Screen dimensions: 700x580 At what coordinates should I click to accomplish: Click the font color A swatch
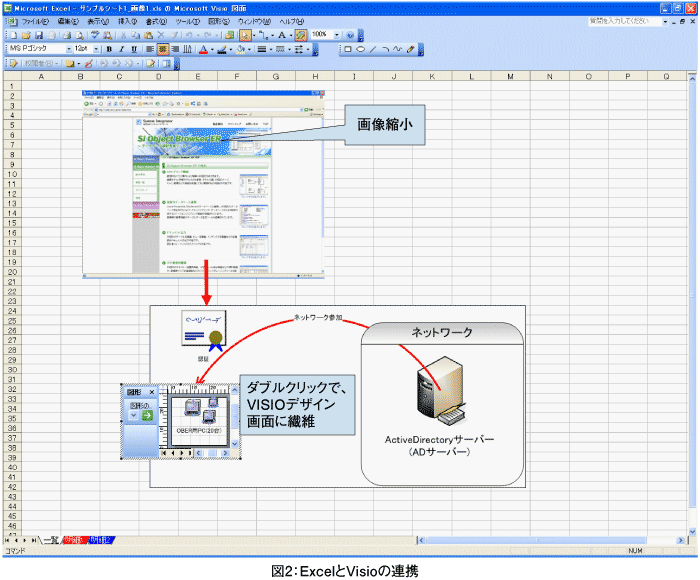(x=204, y=50)
